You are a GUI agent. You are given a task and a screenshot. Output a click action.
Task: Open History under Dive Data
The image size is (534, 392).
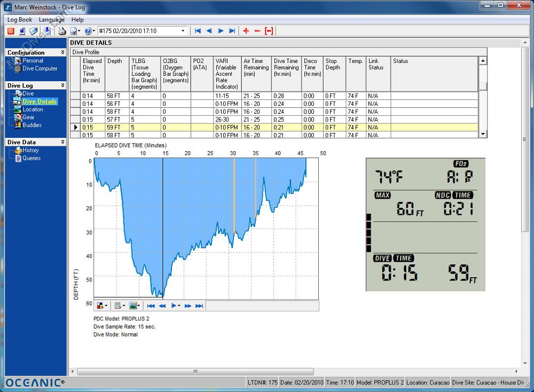[30, 150]
